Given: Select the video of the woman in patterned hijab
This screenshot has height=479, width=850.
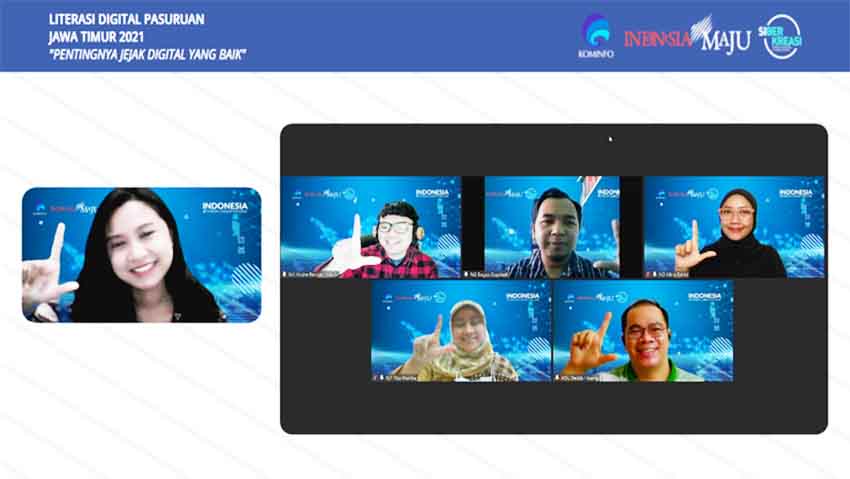Looking at the screenshot, I should coord(461,331).
